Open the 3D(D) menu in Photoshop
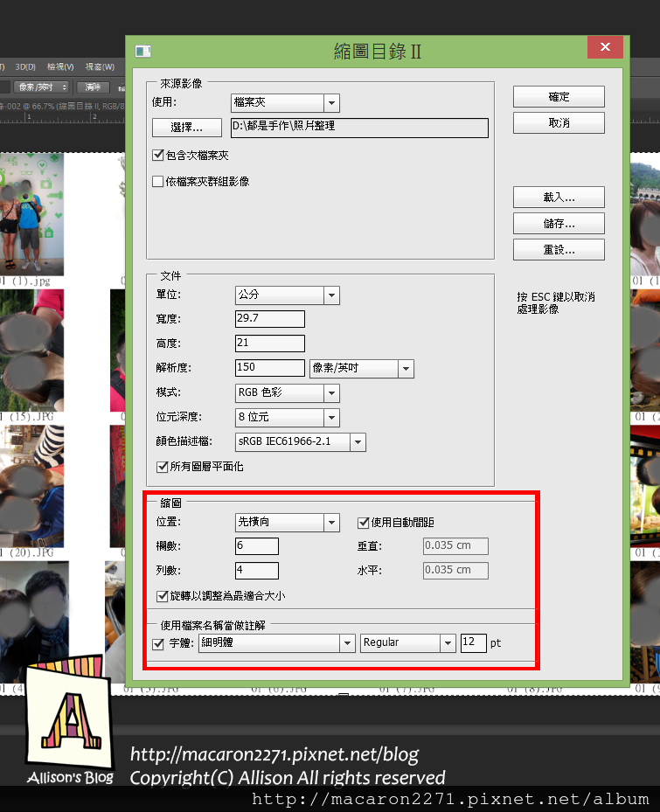This screenshot has width=660, height=812. [25, 66]
